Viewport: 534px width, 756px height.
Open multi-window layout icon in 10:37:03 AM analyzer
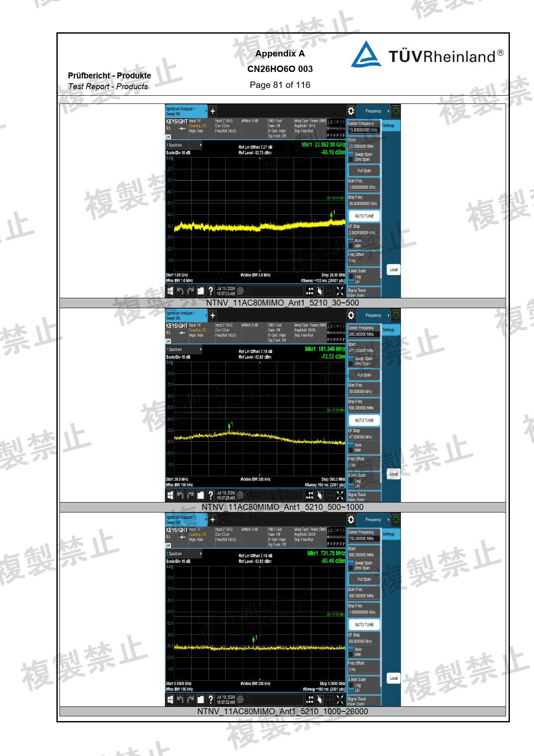coord(310,291)
